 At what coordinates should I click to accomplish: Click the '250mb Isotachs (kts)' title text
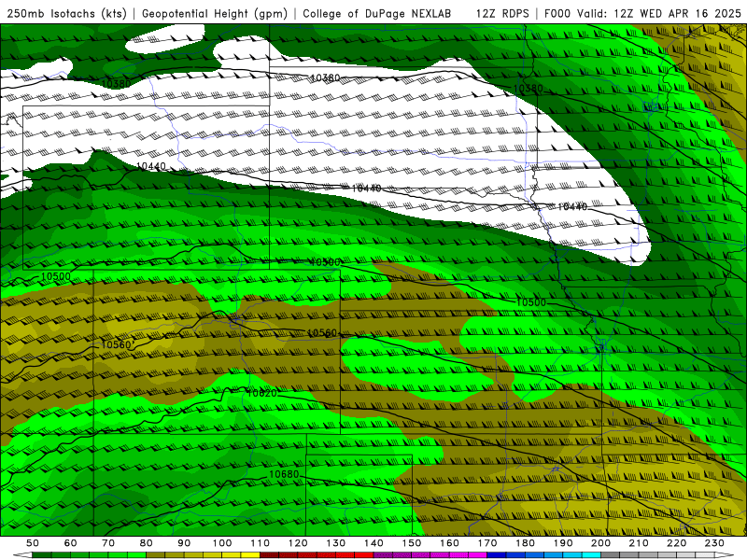tap(66, 14)
